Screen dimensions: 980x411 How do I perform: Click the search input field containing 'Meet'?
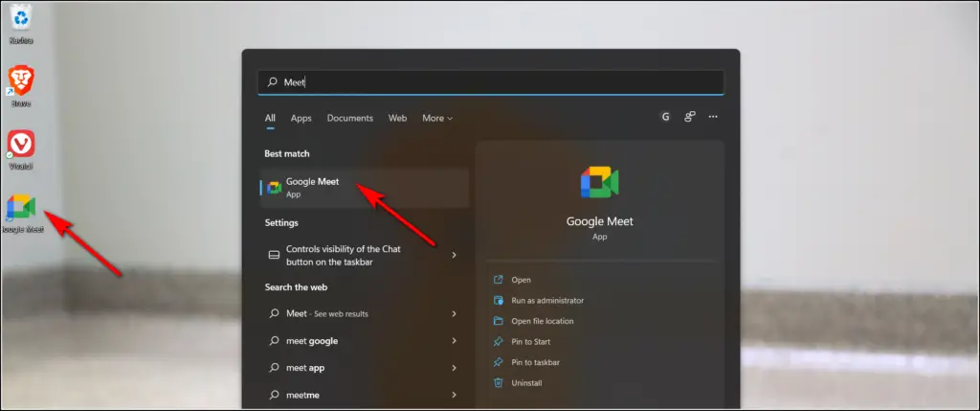pyautogui.click(x=491, y=82)
